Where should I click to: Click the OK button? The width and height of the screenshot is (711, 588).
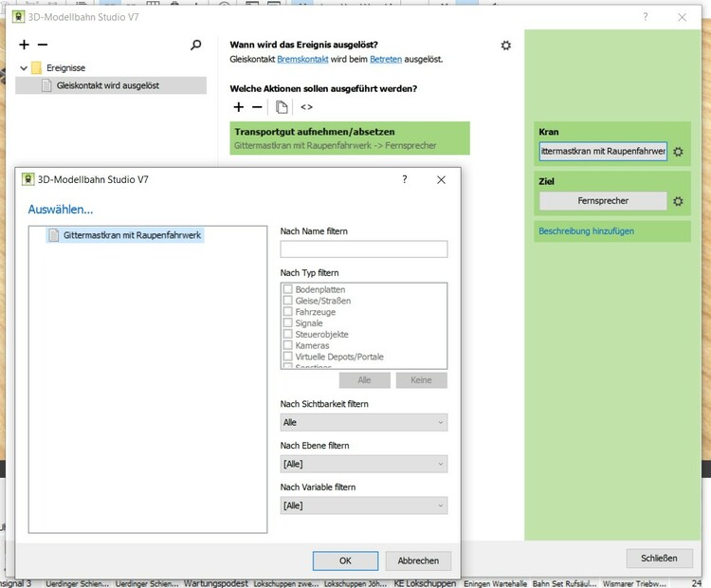tap(345, 560)
